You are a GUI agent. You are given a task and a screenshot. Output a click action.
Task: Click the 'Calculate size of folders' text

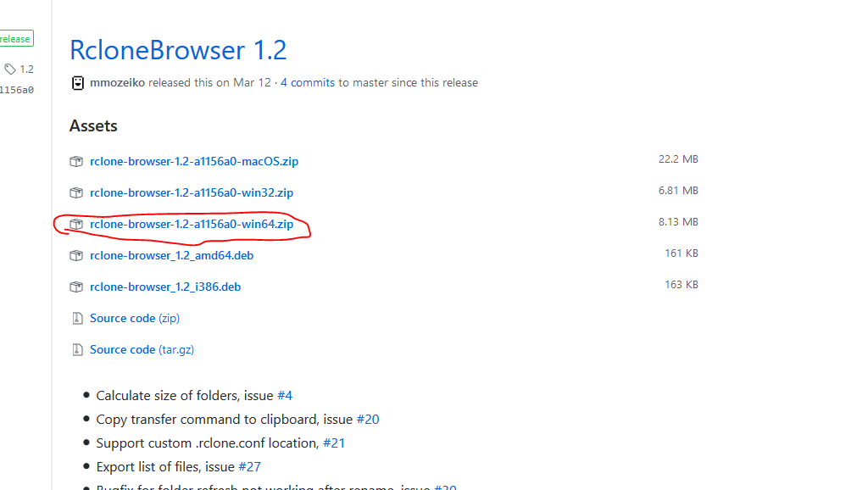[168, 396]
